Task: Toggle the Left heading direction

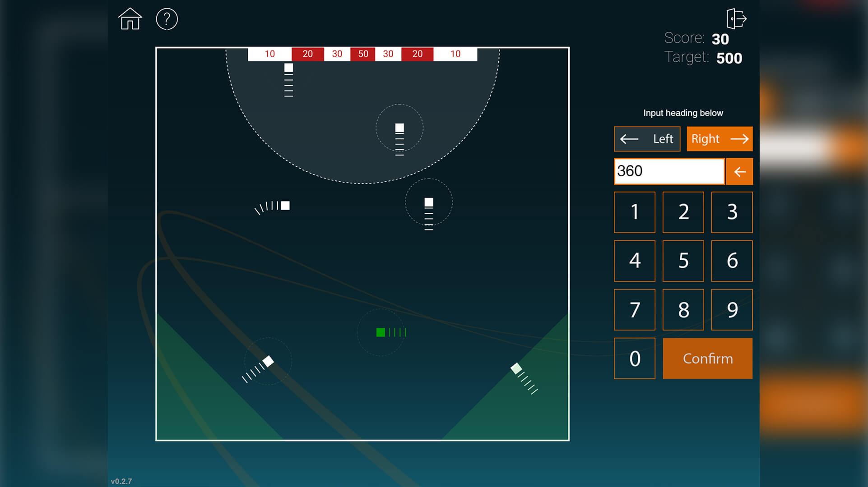Action: pyautogui.click(x=646, y=139)
